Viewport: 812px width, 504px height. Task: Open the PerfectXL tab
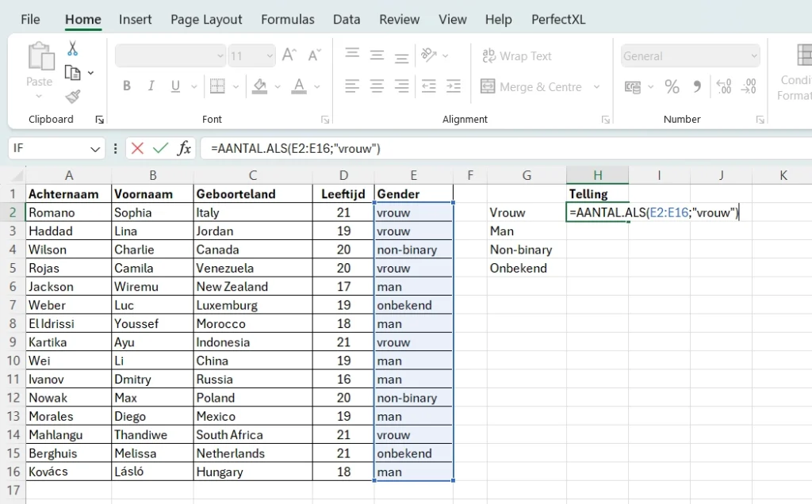click(558, 19)
